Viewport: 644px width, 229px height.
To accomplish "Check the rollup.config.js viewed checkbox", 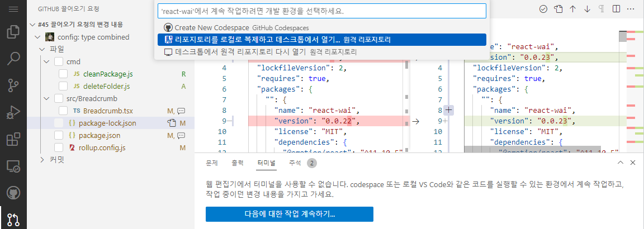I will point(59,147).
